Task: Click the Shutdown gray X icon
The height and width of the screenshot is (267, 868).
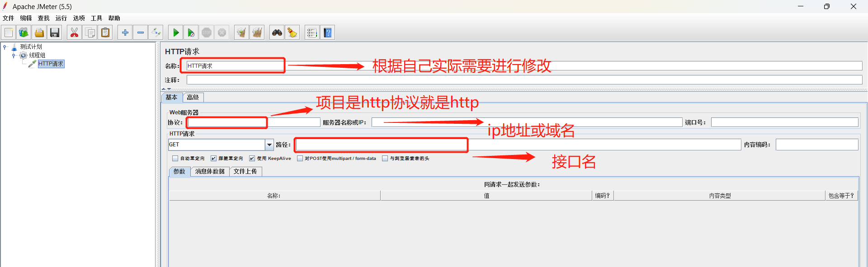Action: coord(222,33)
